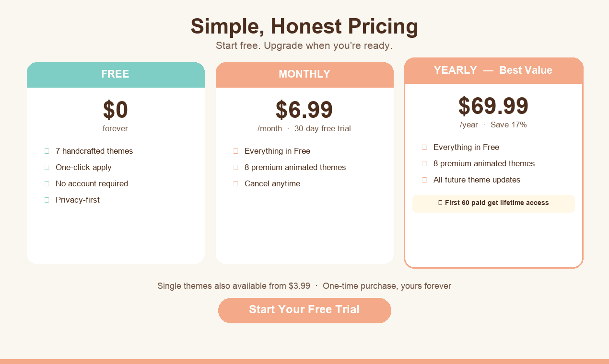Click the checkmark icon beside '7 handcrafted themes'
Image resolution: width=609 pixels, height=364 pixels.
click(x=47, y=151)
